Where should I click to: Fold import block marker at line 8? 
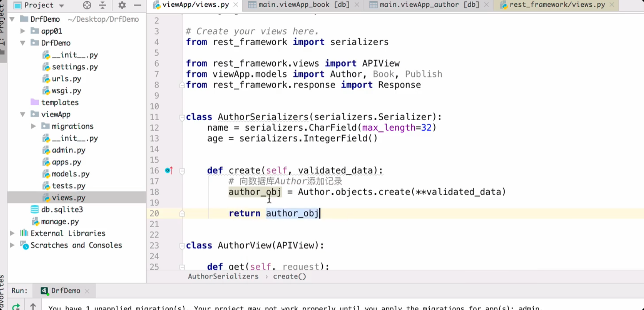pyautogui.click(x=182, y=85)
